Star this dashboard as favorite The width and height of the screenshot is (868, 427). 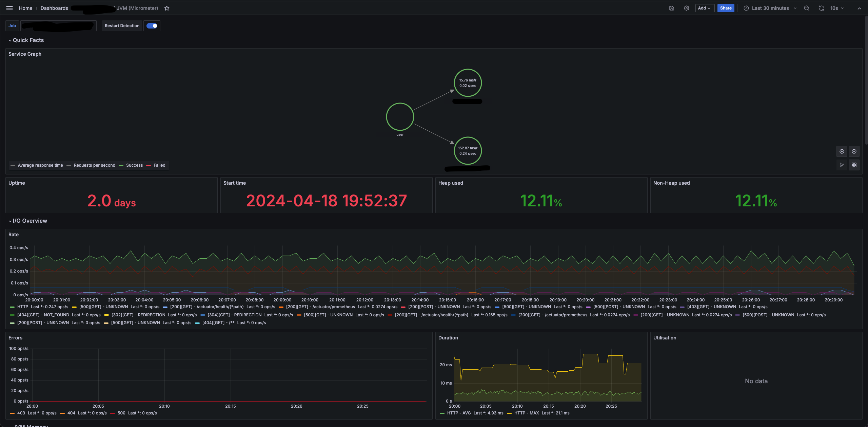(x=167, y=8)
